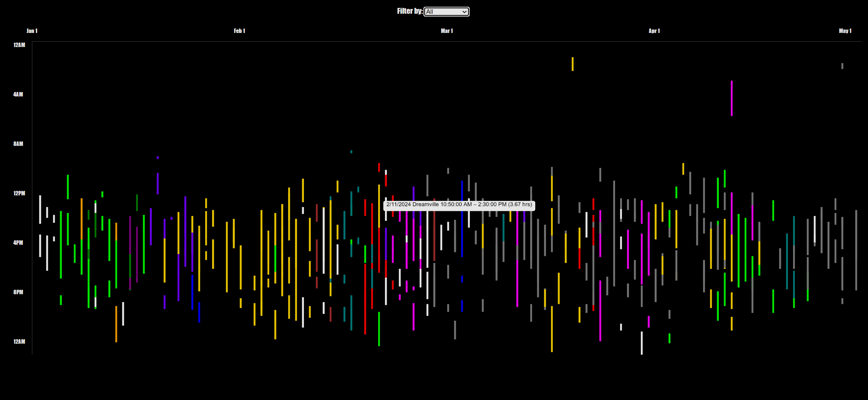Click the 8PM time axis label
The height and width of the screenshot is (400, 868).
(x=18, y=292)
